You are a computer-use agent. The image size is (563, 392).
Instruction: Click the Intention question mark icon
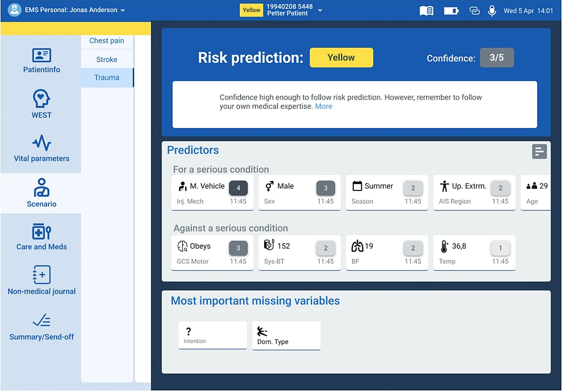[x=189, y=331]
